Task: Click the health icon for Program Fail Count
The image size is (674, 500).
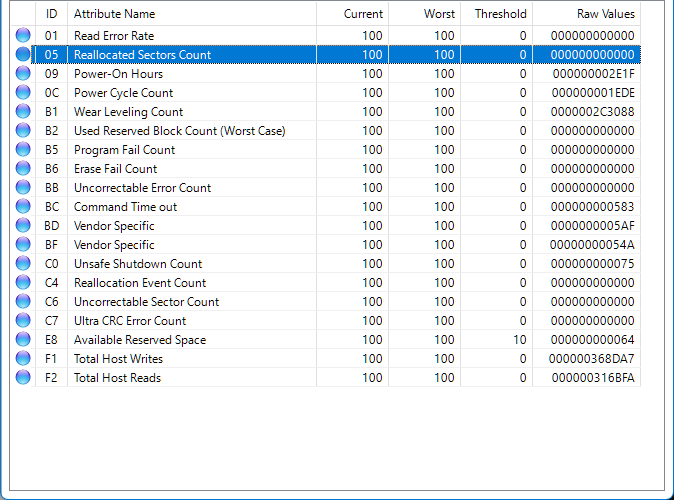Action: pos(23,150)
